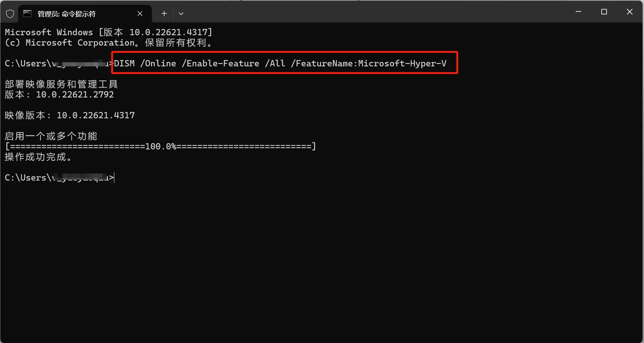The height and width of the screenshot is (343, 644).
Task: Maximize the terminal window
Action: pos(604,12)
